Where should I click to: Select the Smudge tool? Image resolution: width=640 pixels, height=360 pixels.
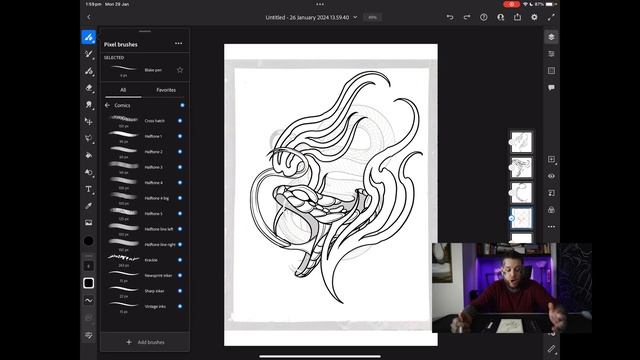point(89,104)
